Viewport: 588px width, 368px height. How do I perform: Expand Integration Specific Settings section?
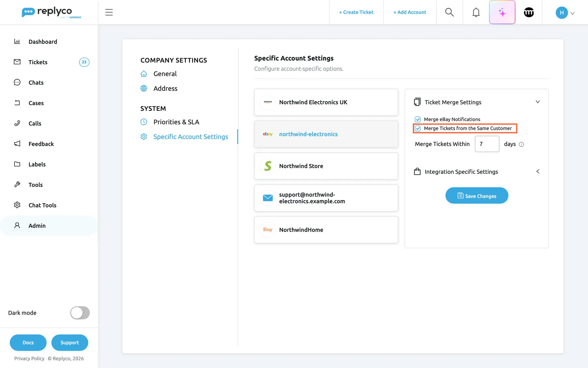coord(538,171)
